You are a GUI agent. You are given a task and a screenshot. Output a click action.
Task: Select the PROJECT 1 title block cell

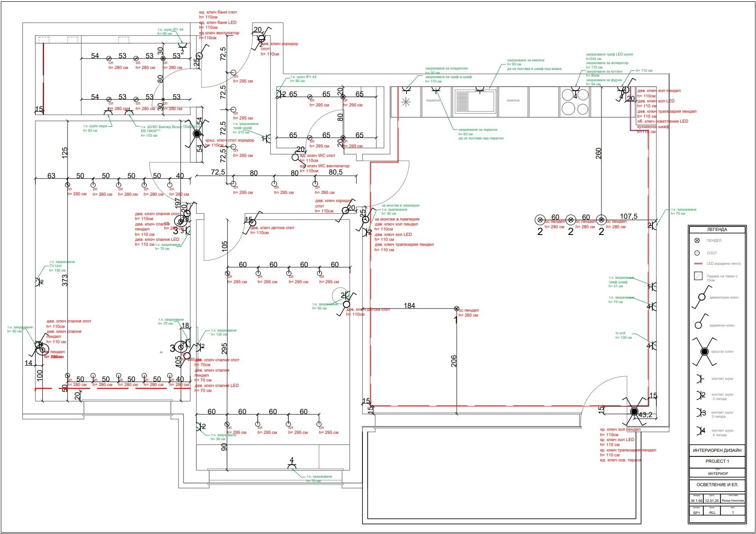click(x=717, y=461)
